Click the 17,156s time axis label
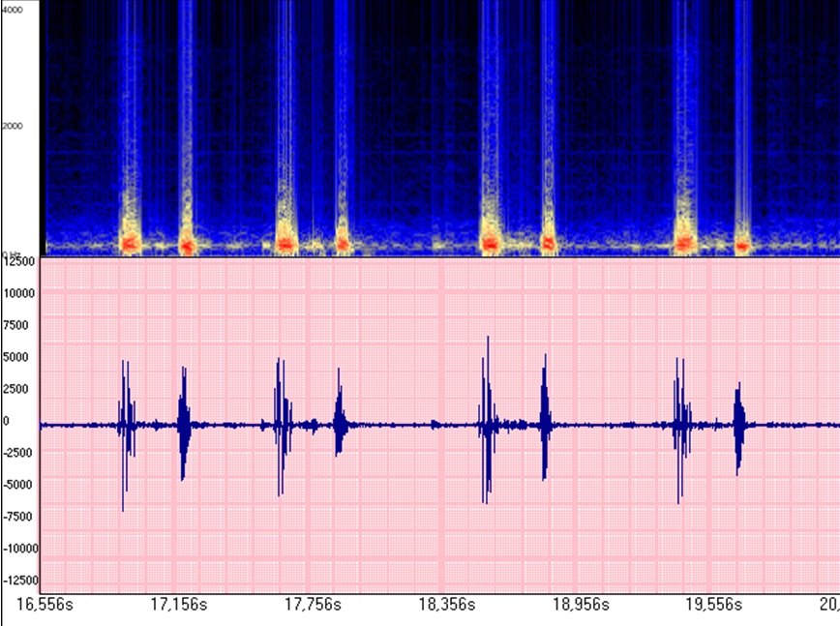 tap(178, 606)
